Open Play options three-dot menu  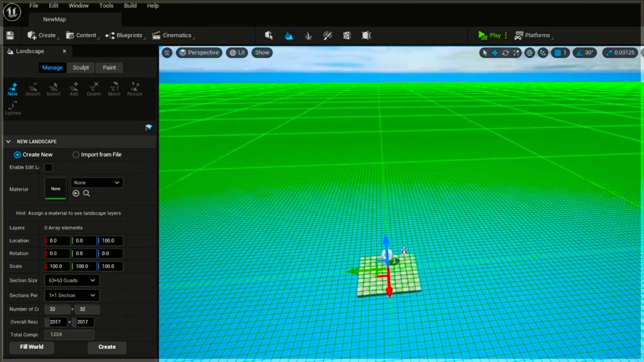click(x=506, y=36)
